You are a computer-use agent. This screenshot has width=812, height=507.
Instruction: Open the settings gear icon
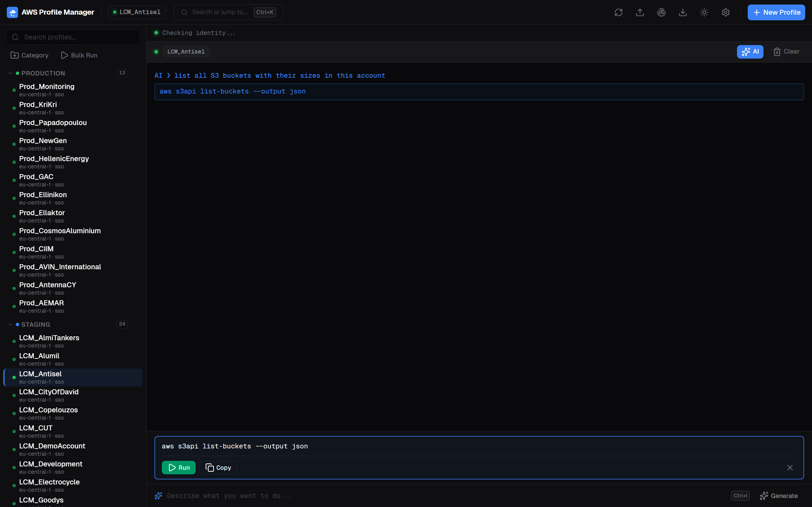coord(726,12)
